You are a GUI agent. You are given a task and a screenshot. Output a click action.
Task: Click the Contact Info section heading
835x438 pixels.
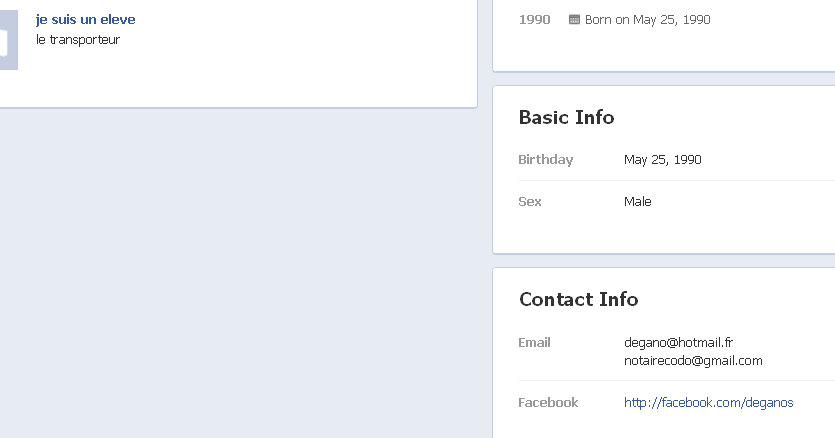578,299
